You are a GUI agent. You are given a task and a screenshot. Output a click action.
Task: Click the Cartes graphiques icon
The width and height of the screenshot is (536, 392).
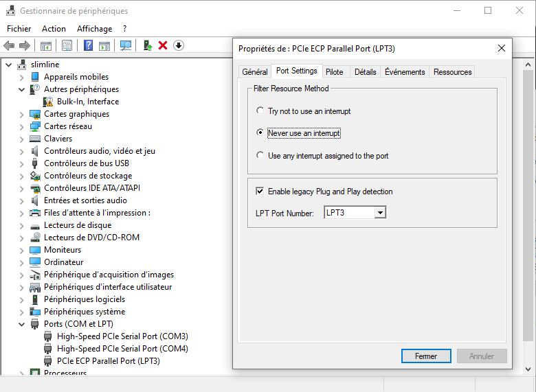pos(35,114)
